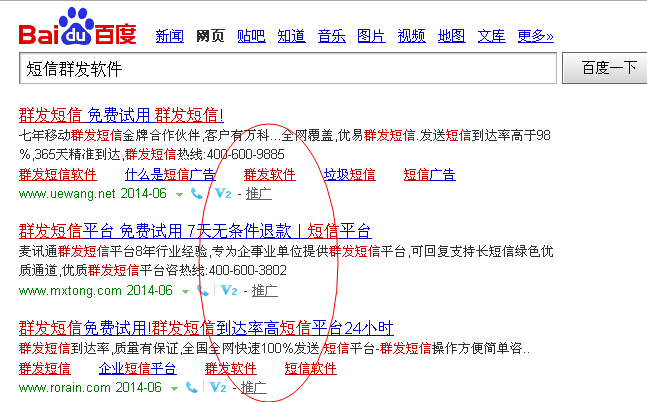647x402 pixels.
Task: Open the 知道 tab
Action: click(291, 36)
